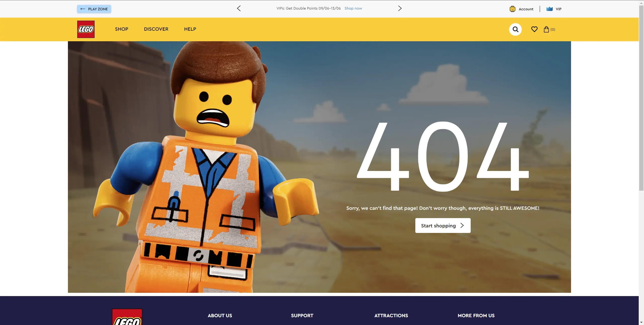Select the ATTRACTIONS footer heading
The width and height of the screenshot is (644, 325).
[391, 315]
